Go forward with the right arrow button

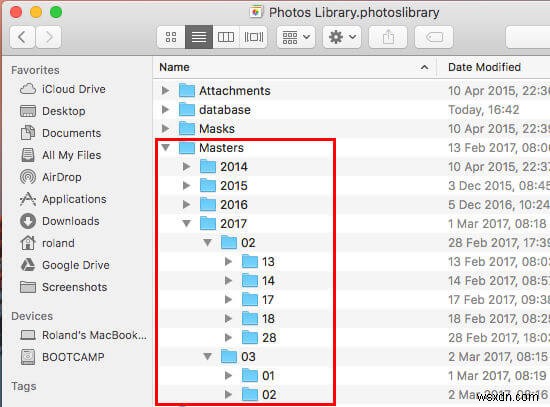48,37
